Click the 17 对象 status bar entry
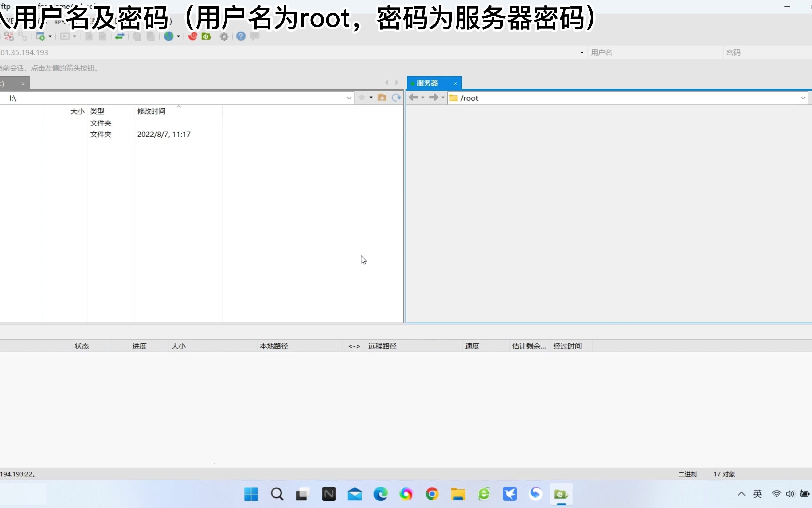812x508 pixels. click(x=724, y=474)
